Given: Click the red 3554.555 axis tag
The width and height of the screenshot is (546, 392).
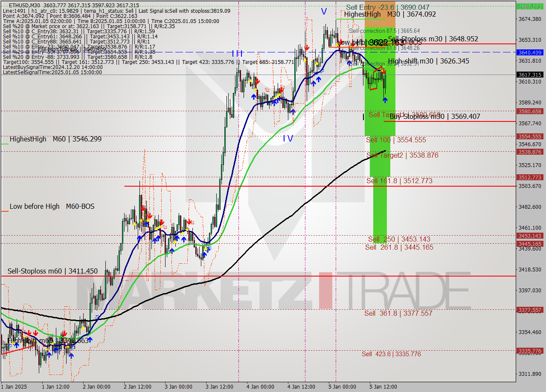Looking at the screenshot, I should [x=530, y=136].
